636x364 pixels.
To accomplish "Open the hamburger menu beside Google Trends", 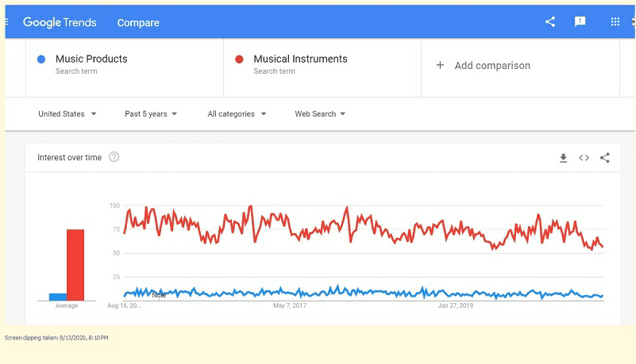I will point(6,22).
